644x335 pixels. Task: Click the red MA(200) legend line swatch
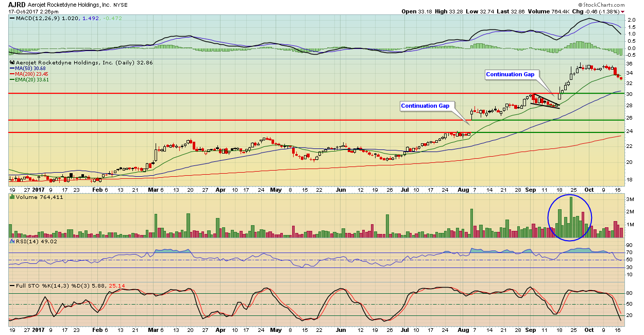pos(12,74)
